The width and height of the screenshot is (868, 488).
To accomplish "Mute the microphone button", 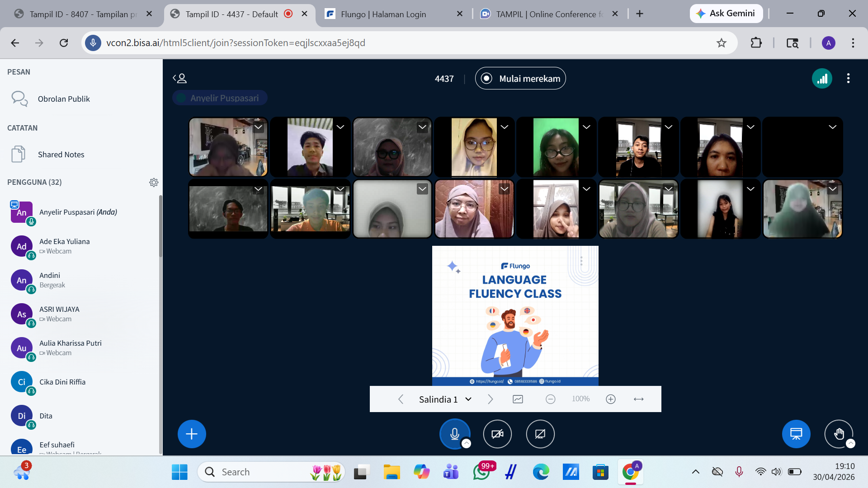I will point(455,434).
